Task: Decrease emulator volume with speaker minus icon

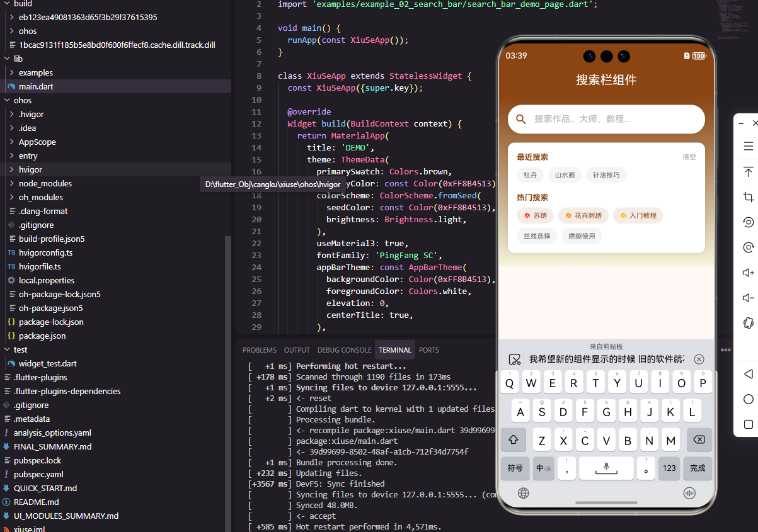Action: point(748,298)
